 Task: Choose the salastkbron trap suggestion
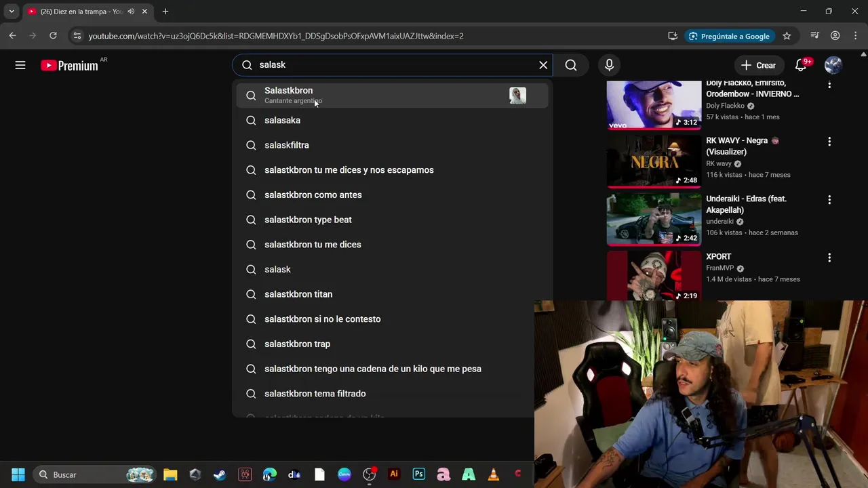click(392, 344)
